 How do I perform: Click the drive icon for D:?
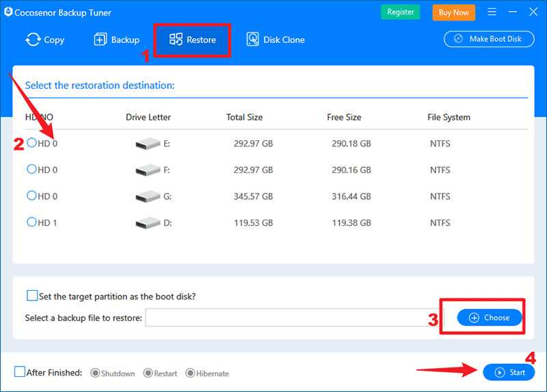[148, 223]
